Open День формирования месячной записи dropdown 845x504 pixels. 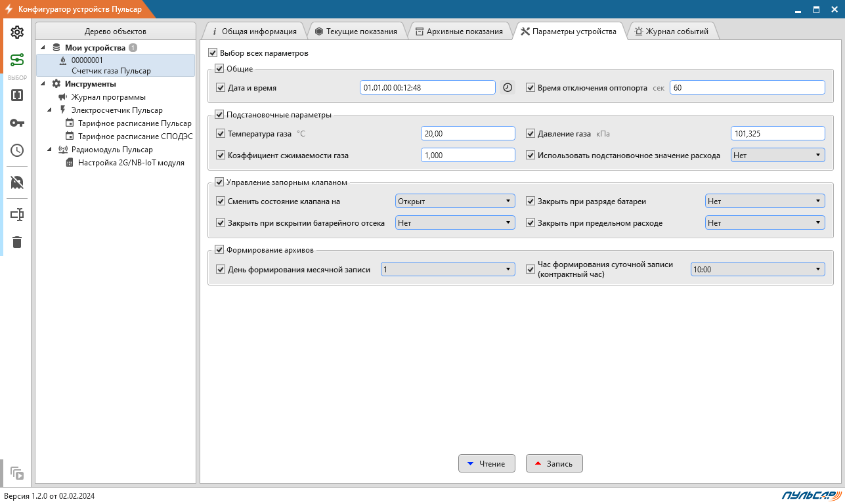[x=448, y=269]
